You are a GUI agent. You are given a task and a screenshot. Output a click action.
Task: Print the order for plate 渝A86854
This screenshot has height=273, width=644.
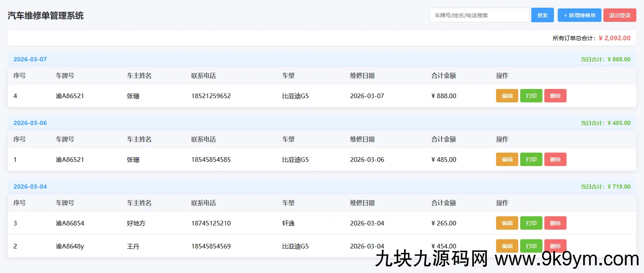531,223
